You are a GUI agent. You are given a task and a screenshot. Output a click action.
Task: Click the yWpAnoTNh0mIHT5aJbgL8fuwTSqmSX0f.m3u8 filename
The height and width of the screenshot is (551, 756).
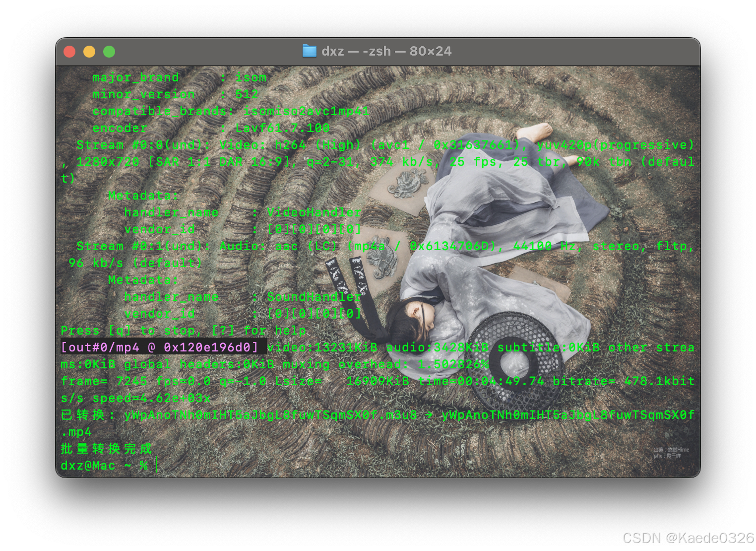click(269, 414)
